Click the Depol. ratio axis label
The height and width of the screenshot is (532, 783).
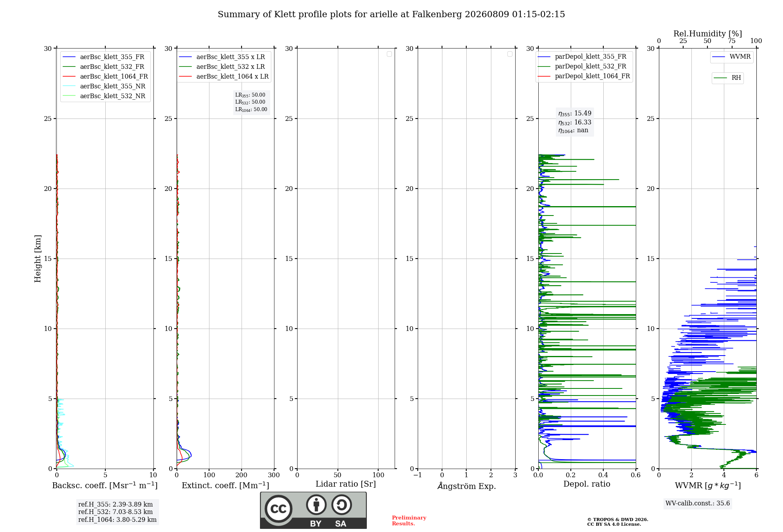coord(587,484)
